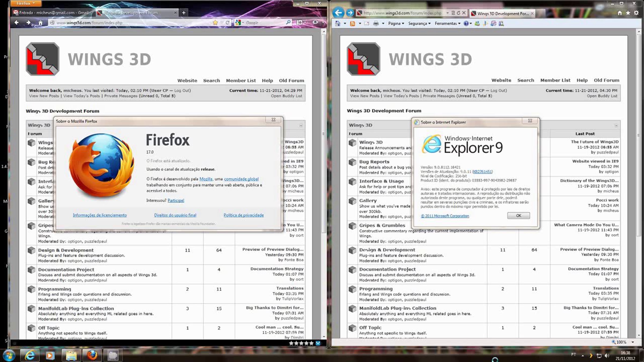Click Search in the IE forum menu
644x362 pixels.
point(526,80)
